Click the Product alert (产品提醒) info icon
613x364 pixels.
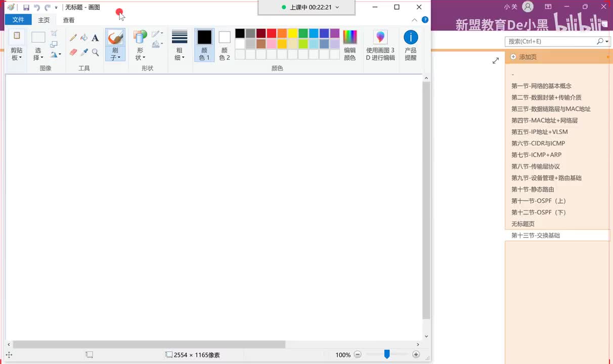click(x=411, y=37)
